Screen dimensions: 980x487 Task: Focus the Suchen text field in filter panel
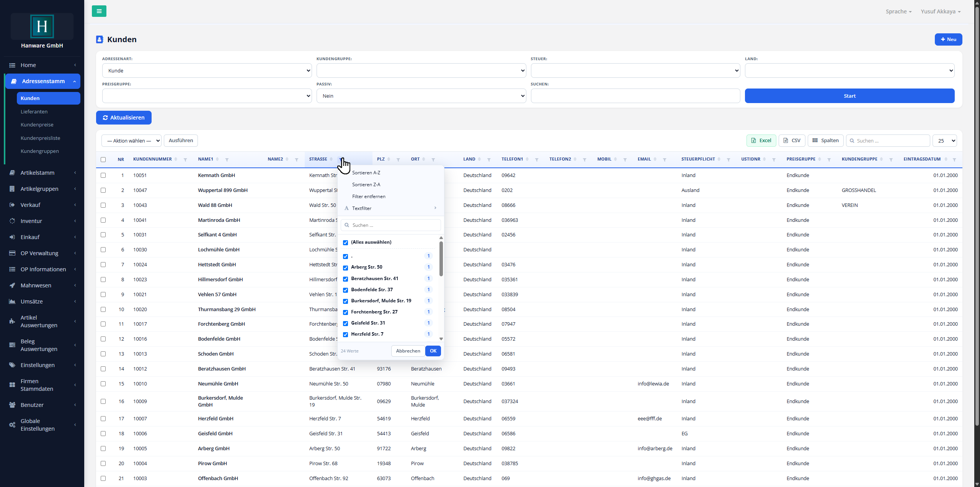tap(635, 96)
